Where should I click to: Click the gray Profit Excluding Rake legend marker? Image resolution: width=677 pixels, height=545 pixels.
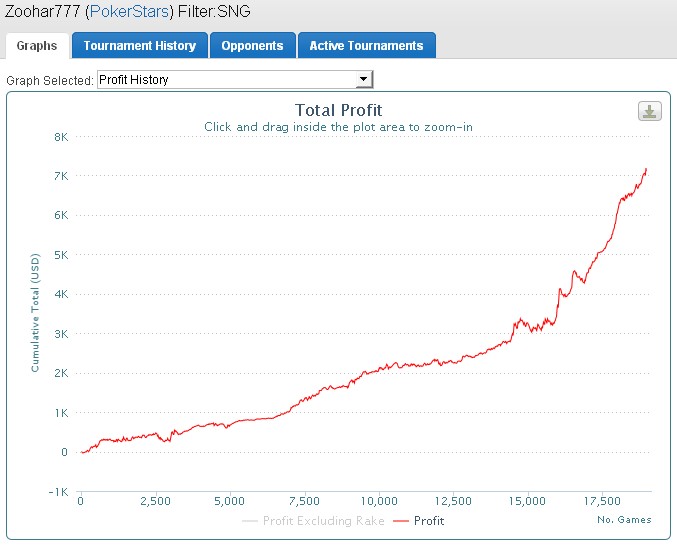[x=250, y=521]
